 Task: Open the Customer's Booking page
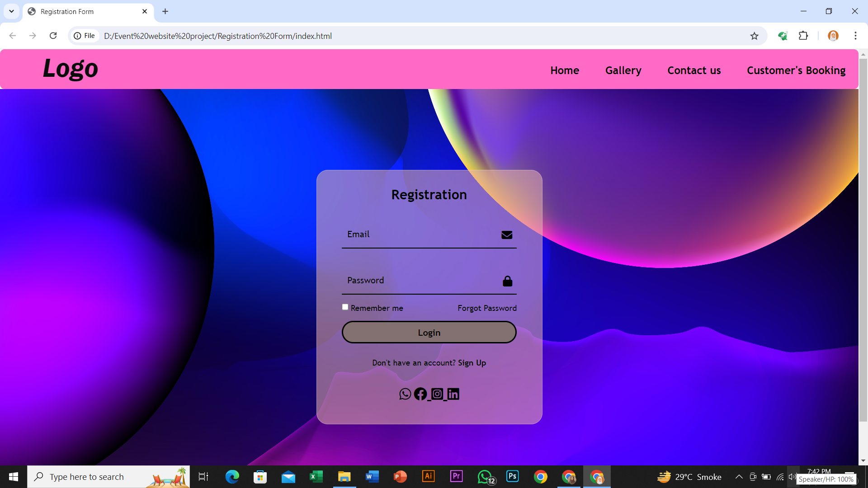[x=796, y=70]
